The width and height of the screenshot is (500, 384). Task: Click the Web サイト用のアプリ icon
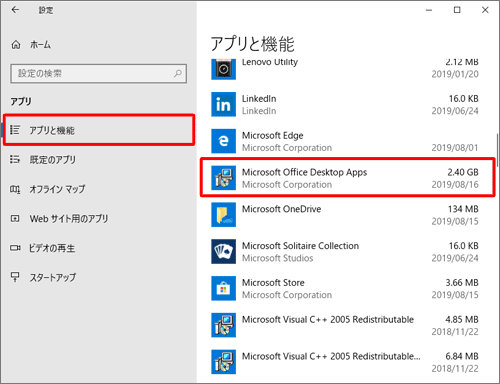coord(15,219)
